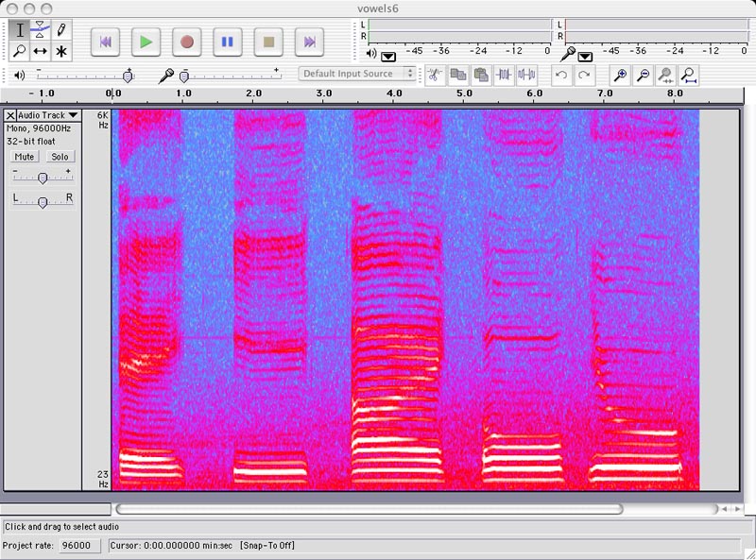Click the Project rate 96000 field

pyautogui.click(x=79, y=546)
